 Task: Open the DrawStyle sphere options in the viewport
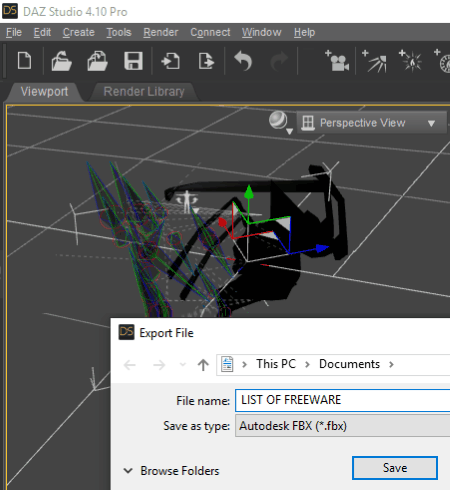[281, 122]
